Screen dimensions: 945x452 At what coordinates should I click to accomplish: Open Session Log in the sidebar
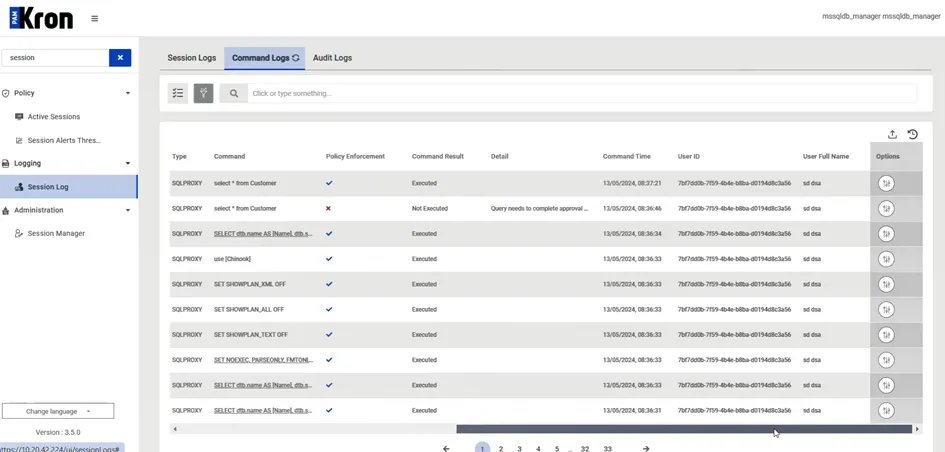pyautogui.click(x=69, y=187)
